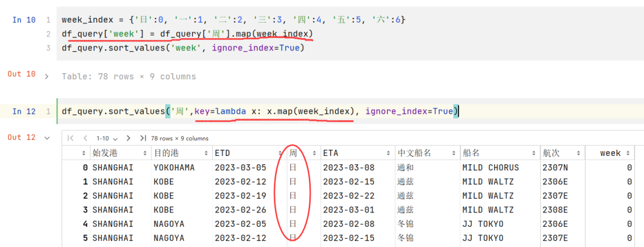Select the 始发港 column header
The image size is (644, 247).
point(105,153)
